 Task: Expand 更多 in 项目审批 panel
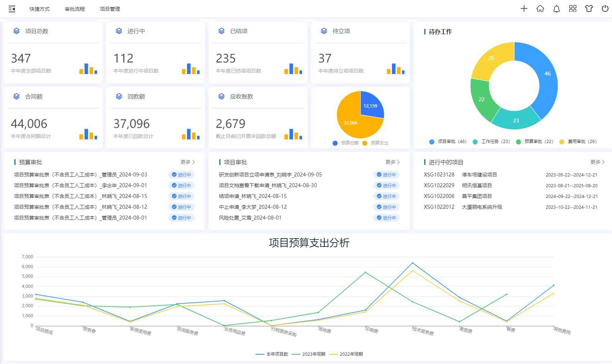pyautogui.click(x=392, y=162)
